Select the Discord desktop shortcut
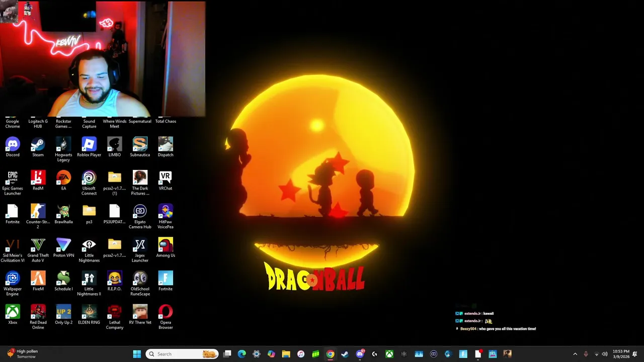Viewport: 644px width, 362px height. pos(13,147)
